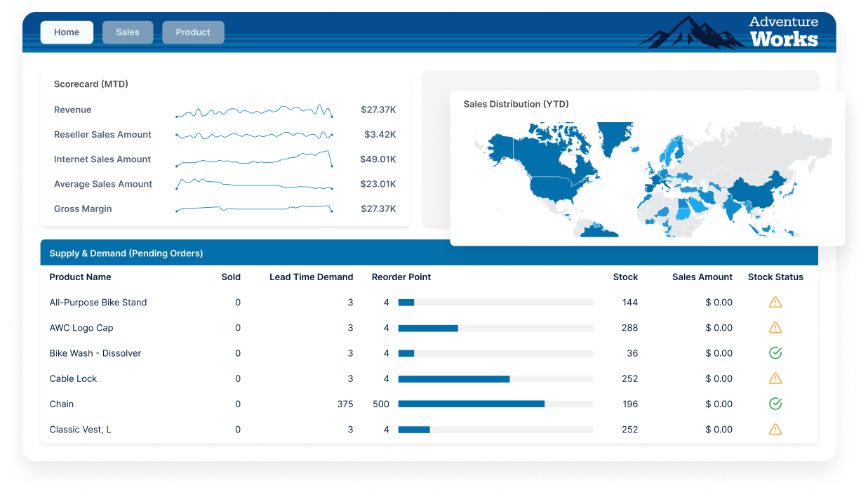868x495 pixels.
Task: Click warning icon on Cable Lock row
Action: (x=775, y=378)
